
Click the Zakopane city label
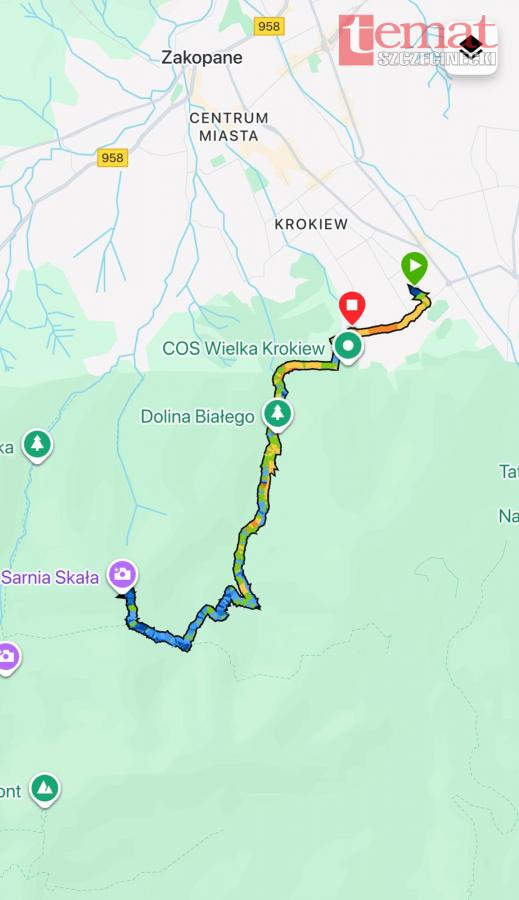click(x=202, y=57)
